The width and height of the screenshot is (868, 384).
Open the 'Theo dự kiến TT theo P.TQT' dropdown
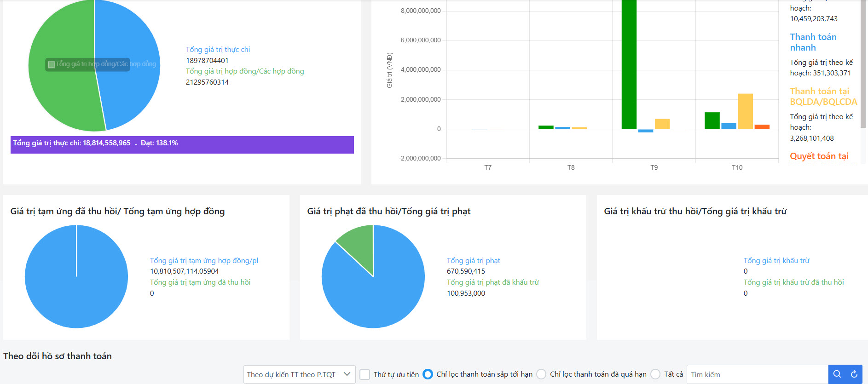coord(299,374)
